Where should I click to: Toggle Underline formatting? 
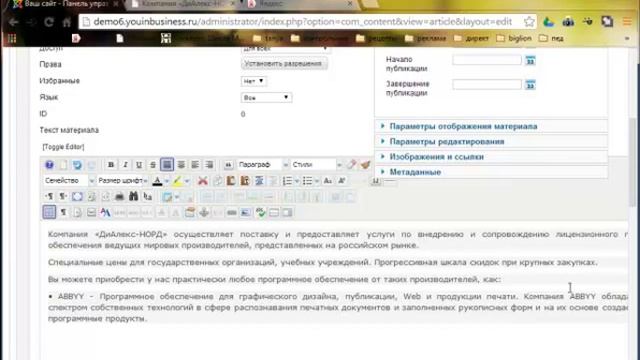point(139,165)
